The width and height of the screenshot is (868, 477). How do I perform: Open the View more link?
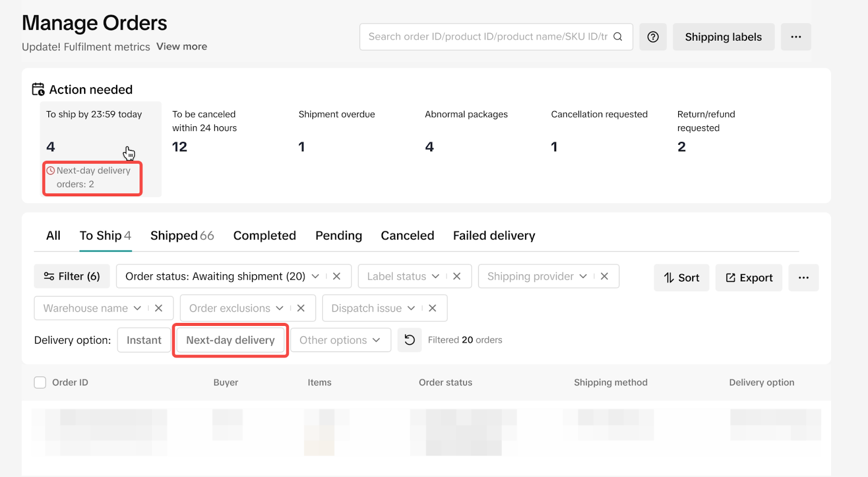click(182, 47)
